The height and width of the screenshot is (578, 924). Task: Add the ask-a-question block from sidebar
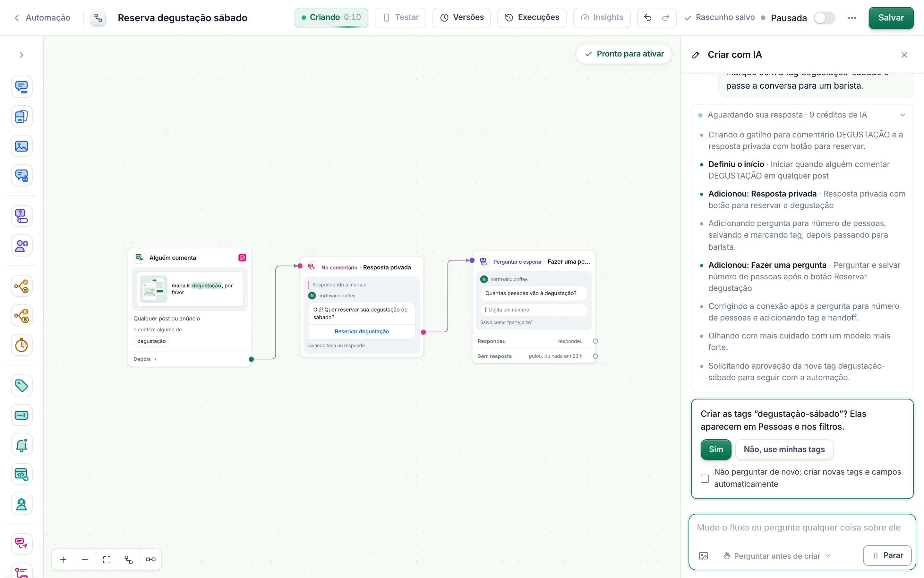(21, 216)
